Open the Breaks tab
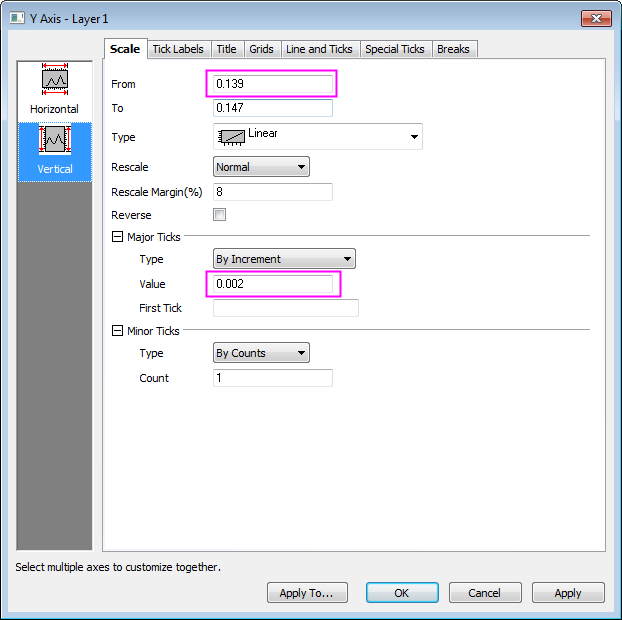Screen dimensions: 622x620 (x=453, y=49)
